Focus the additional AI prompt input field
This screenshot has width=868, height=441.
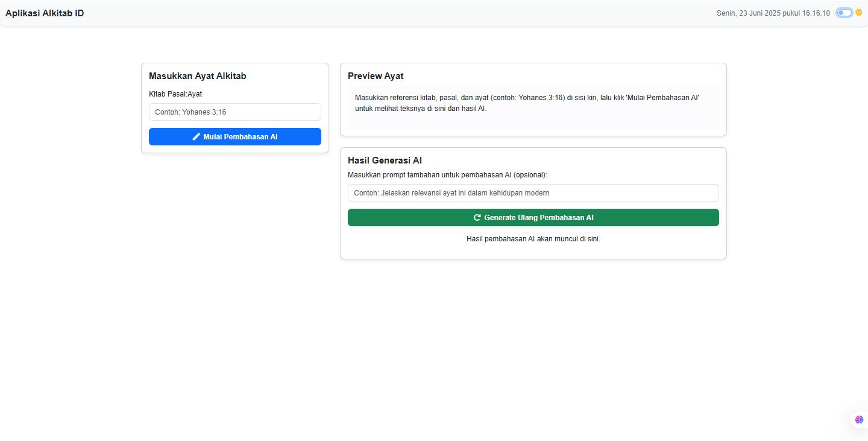pos(533,193)
